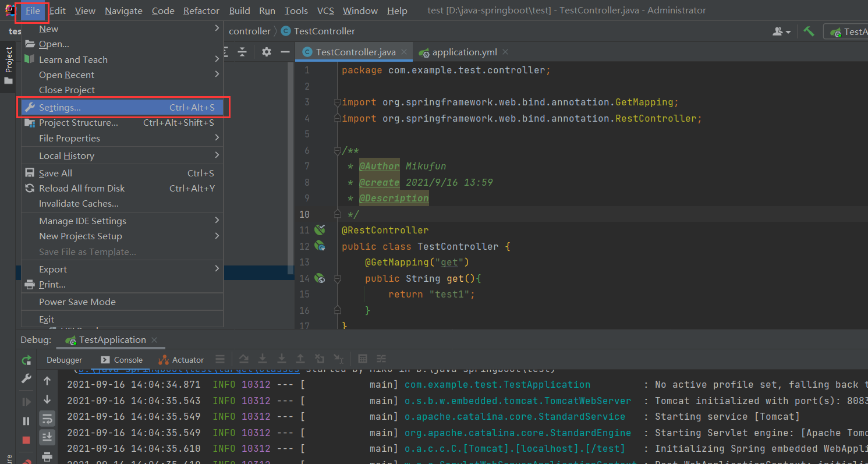Select Power Save Mode entry
Viewport: 868px width, 464px height.
(122, 302)
